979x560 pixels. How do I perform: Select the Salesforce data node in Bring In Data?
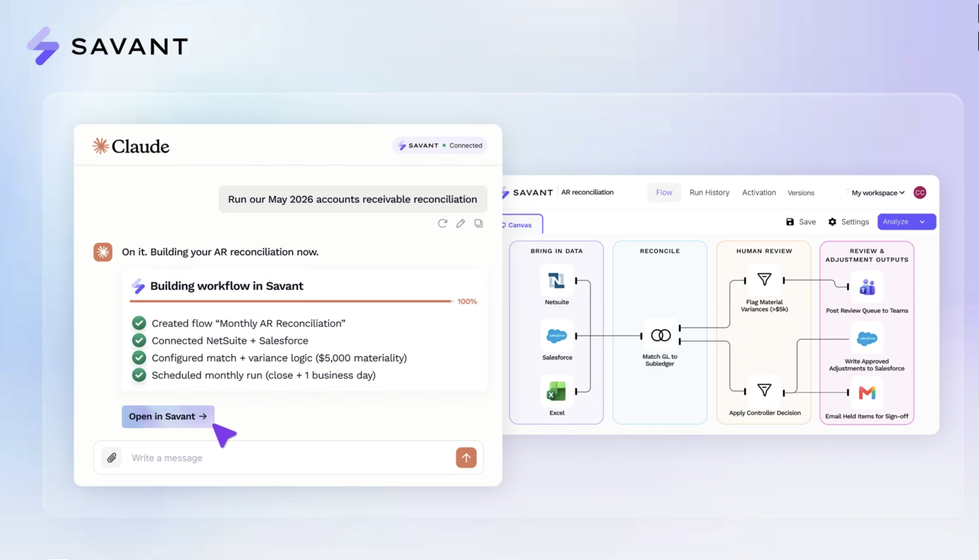tap(557, 336)
